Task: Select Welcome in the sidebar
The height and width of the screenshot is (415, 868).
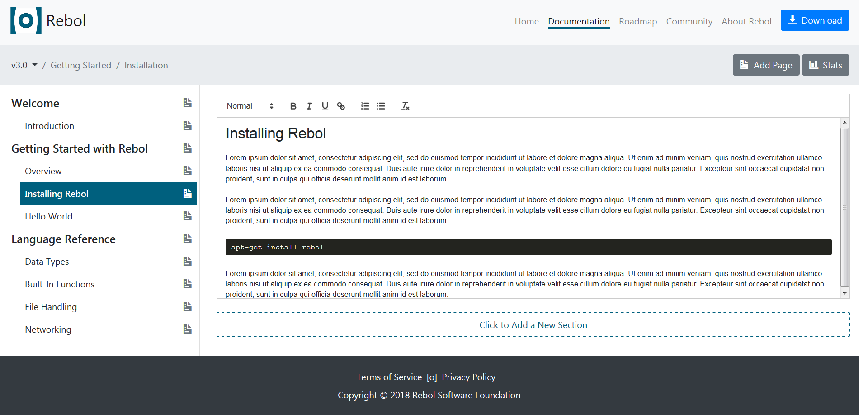Action: point(35,103)
